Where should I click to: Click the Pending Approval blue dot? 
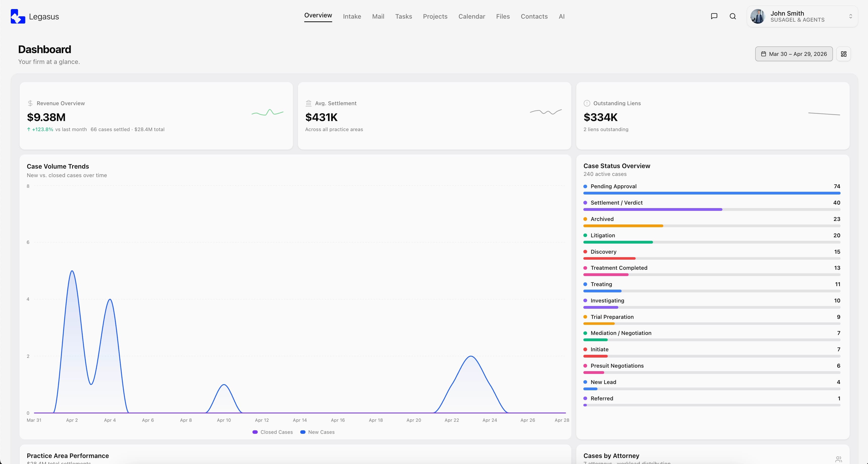[585, 186]
